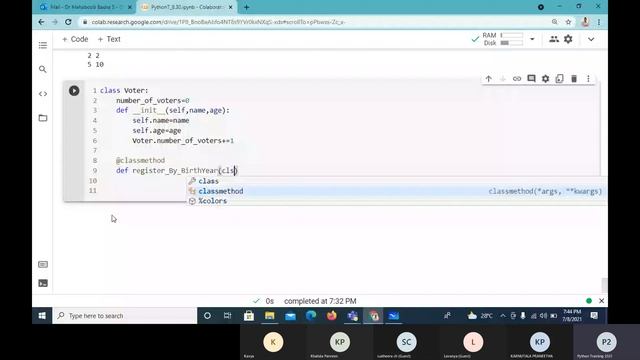Delete the cell with trash icon
This screenshot has height=360, width=640.
(574, 79)
